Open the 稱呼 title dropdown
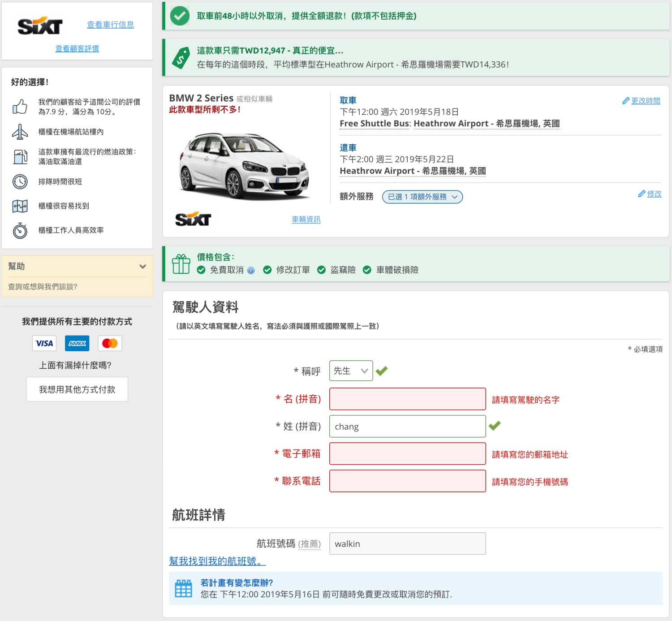Image resolution: width=672 pixels, height=621 pixels. pos(351,371)
